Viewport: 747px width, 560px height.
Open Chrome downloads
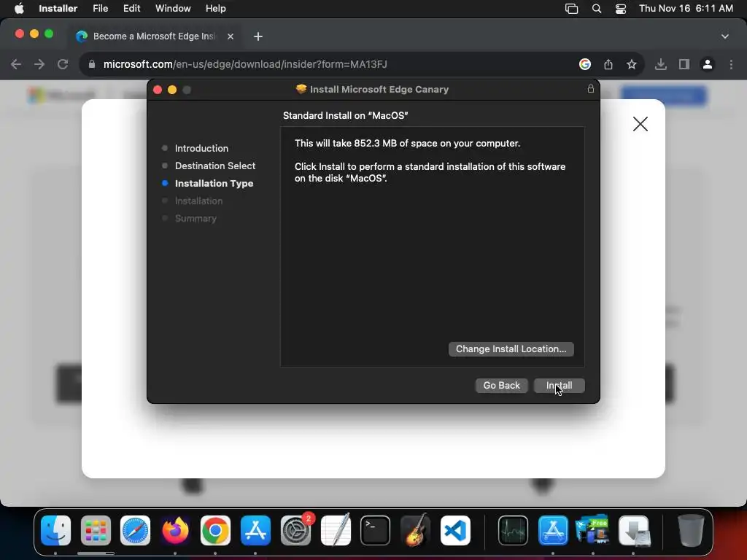660,64
